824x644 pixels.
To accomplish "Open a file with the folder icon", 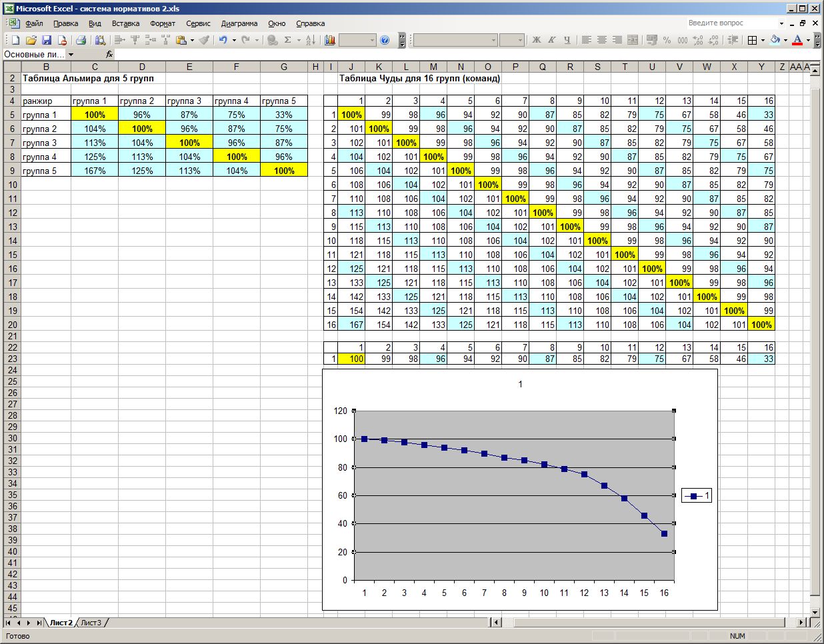I will click(x=31, y=40).
